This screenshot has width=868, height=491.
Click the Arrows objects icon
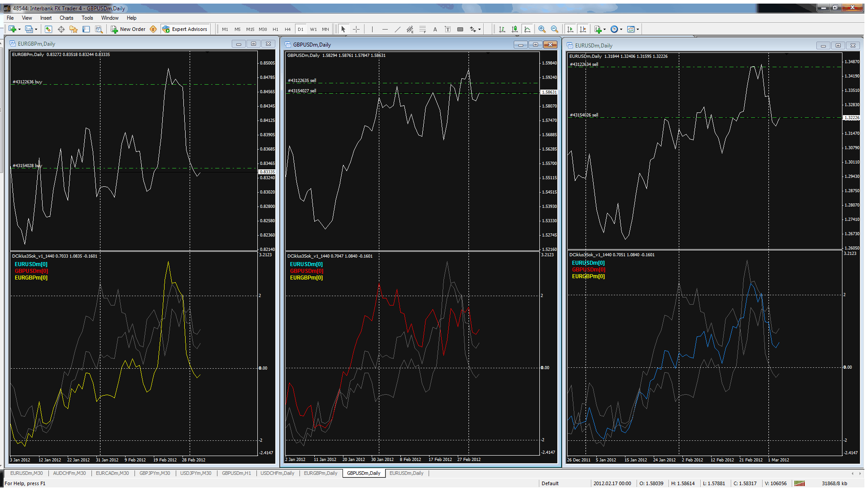(473, 29)
